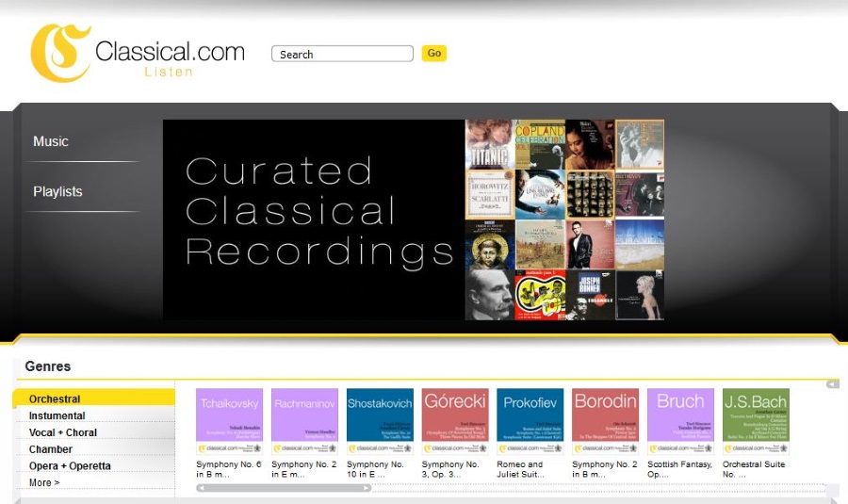
Task: Click 'Symphony No. 10 in E ...' title
Action: (x=375, y=469)
